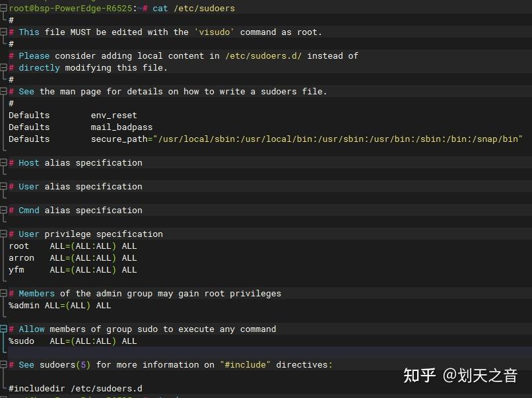Collapse the 'See sudoers(5)' section fold marker
Image resolution: width=532 pixels, height=398 pixels.
pos(3,364)
